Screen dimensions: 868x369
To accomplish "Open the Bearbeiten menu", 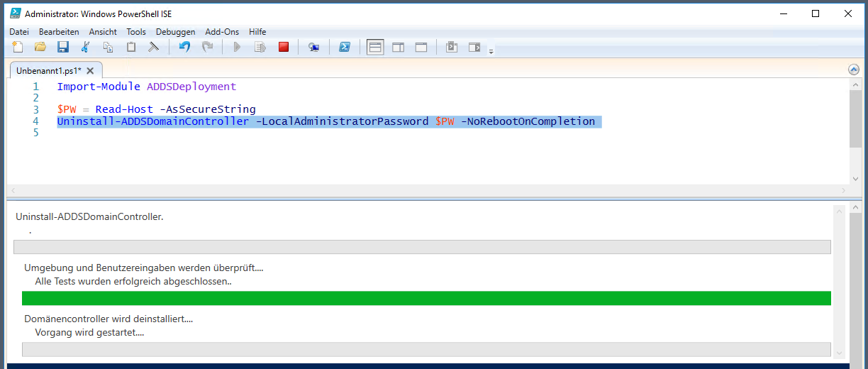I will click(x=59, y=32).
